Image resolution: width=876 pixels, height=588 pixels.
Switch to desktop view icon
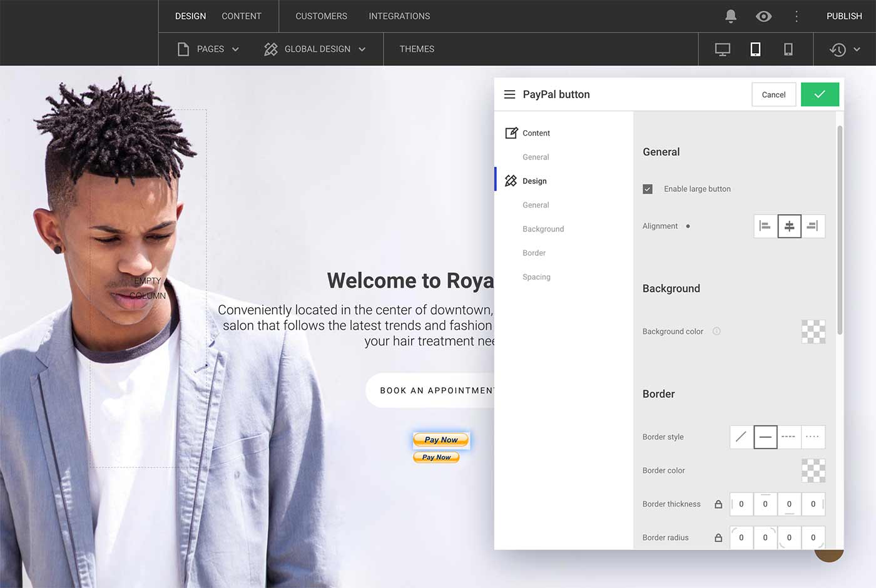coord(723,49)
